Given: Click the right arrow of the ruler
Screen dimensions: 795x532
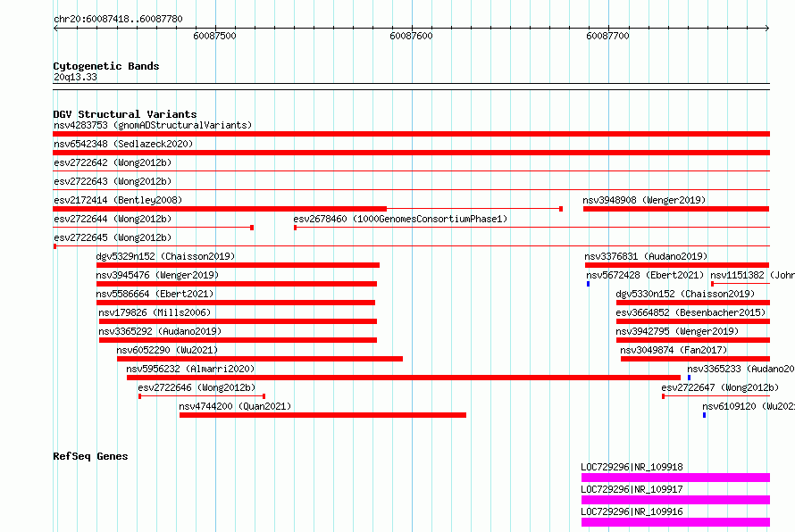Looking at the screenshot, I should (767, 28).
